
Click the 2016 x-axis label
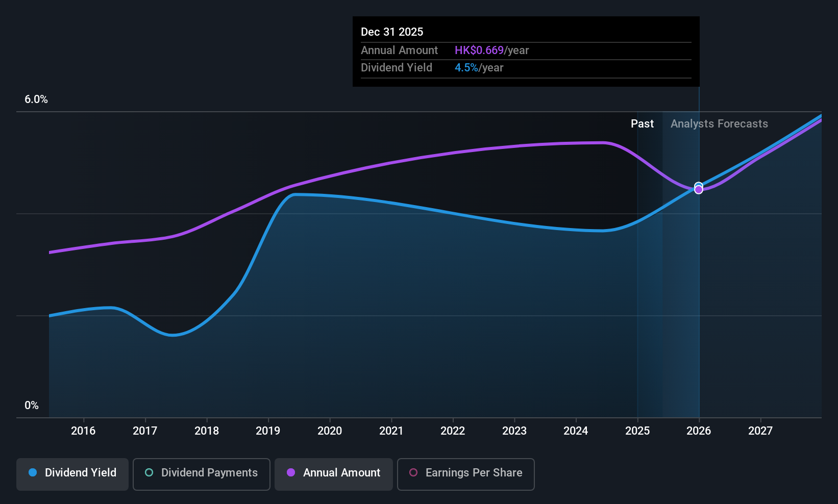(x=83, y=431)
